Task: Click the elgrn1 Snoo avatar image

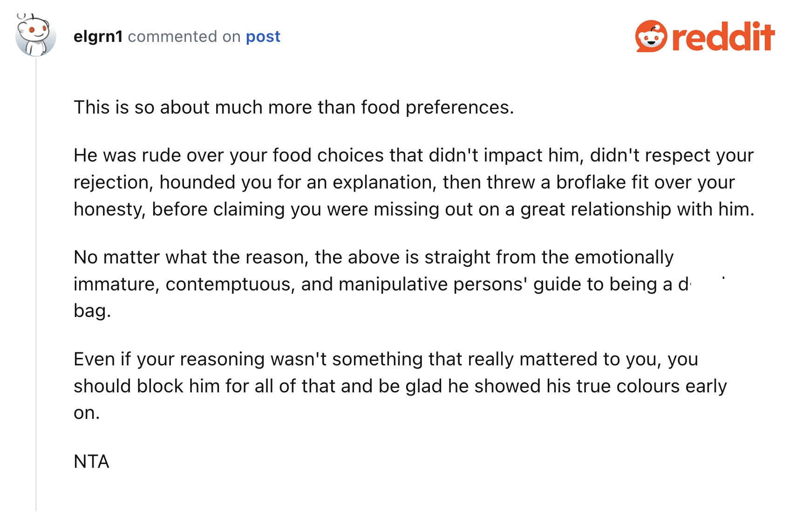Action: click(35, 36)
